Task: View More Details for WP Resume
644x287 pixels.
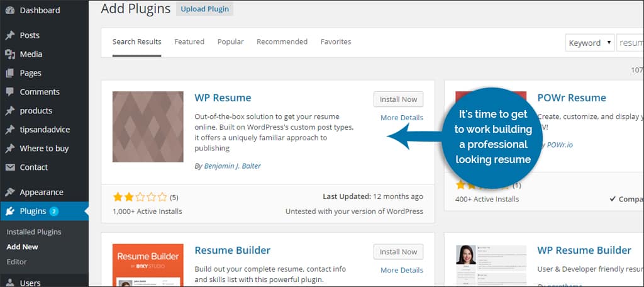Action: 402,118
